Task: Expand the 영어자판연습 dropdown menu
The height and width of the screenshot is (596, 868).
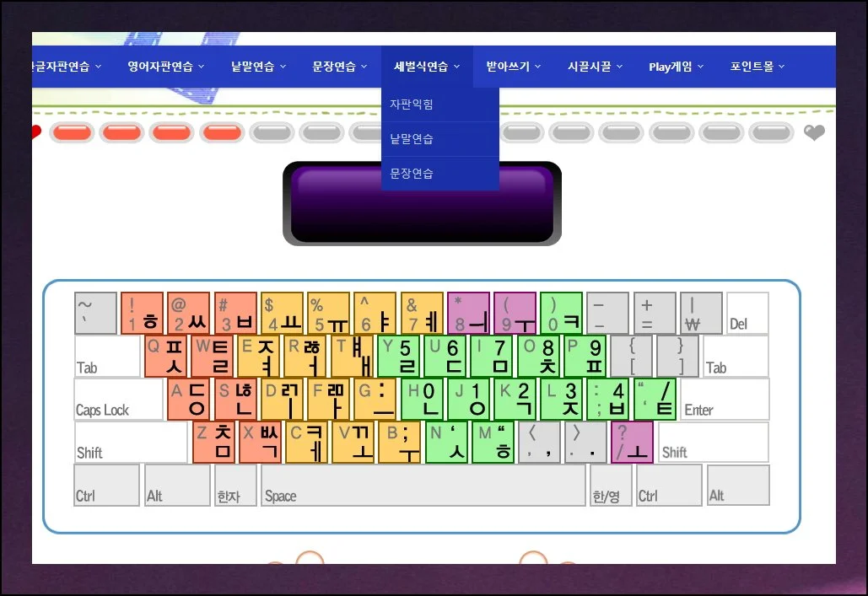Action: 166,67
